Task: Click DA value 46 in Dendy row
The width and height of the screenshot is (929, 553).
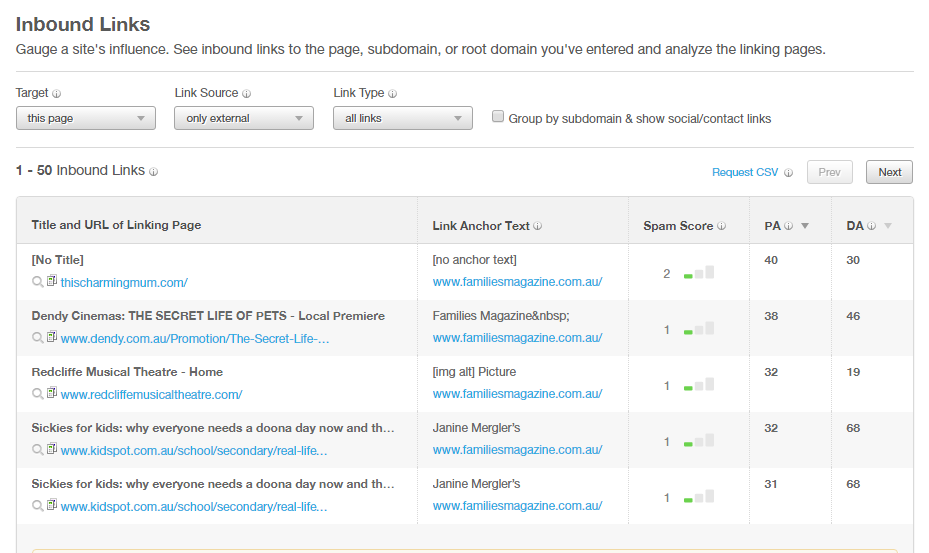Action: [x=853, y=316]
